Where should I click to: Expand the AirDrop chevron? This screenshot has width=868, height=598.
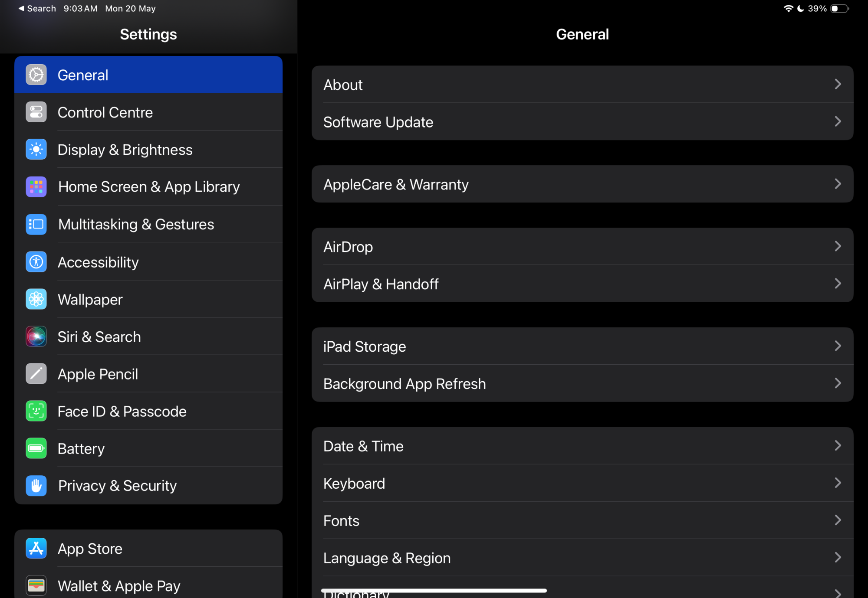click(x=838, y=246)
